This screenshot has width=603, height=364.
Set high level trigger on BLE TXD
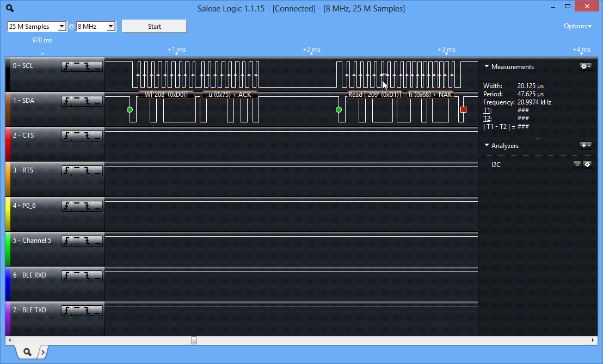pos(77,311)
